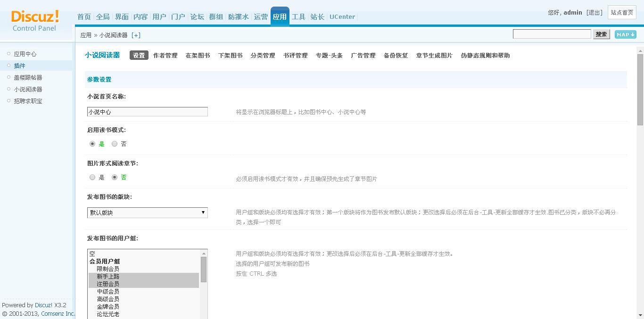The width and height of the screenshot is (644, 319).
Task: Switch to the 书评管理 tab
Action: [x=296, y=56]
